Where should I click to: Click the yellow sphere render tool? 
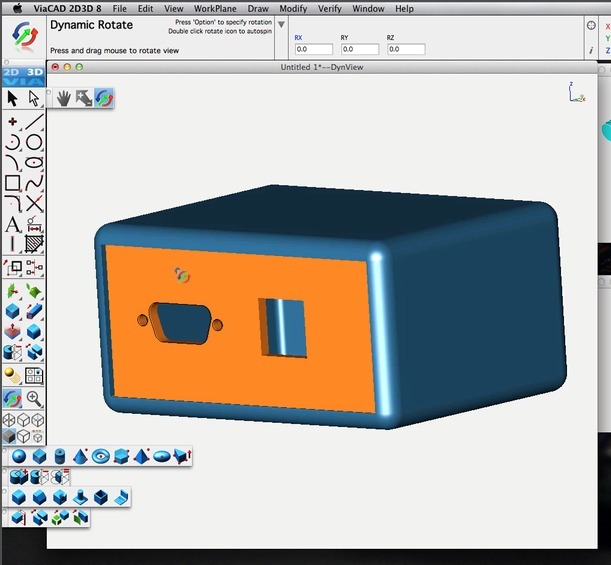point(12,376)
